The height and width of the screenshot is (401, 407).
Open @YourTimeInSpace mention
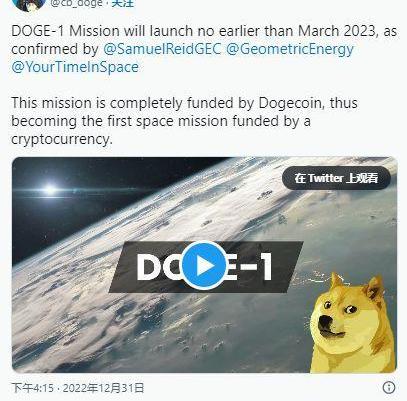tap(75, 67)
